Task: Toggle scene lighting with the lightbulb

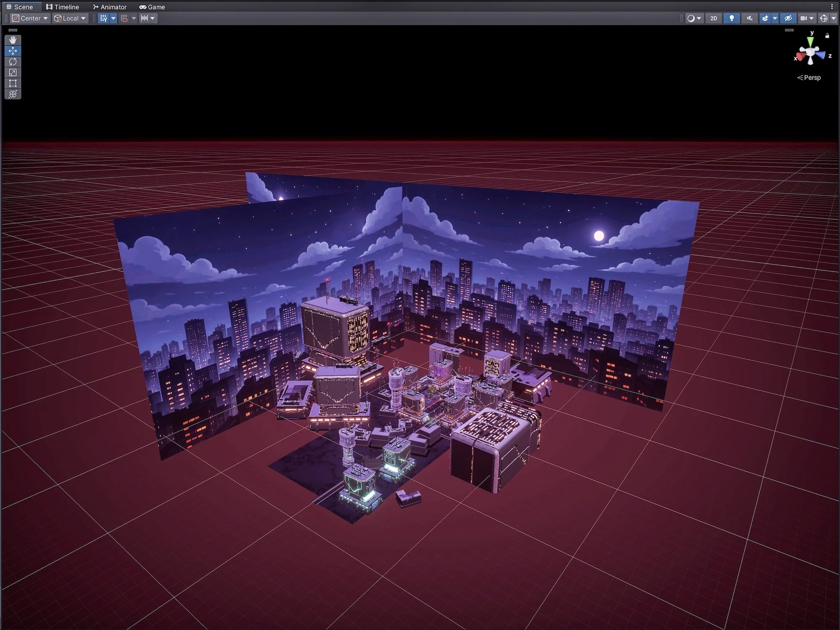Action: (732, 18)
